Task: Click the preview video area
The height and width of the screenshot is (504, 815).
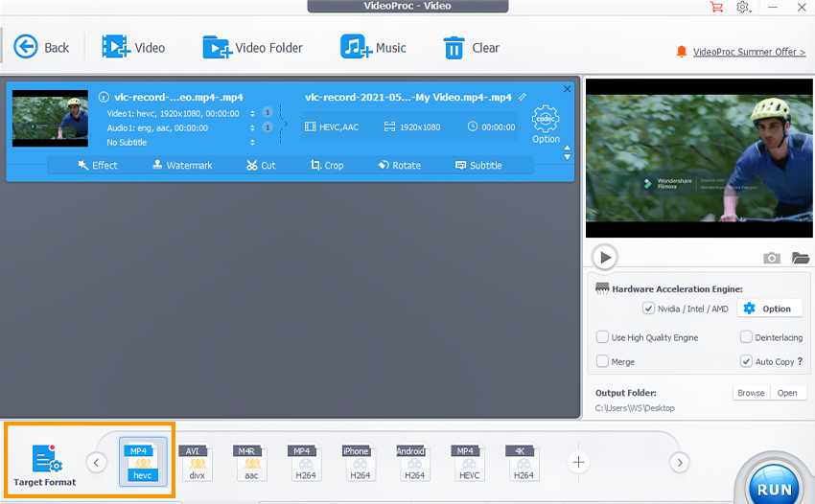Action: coord(699,158)
